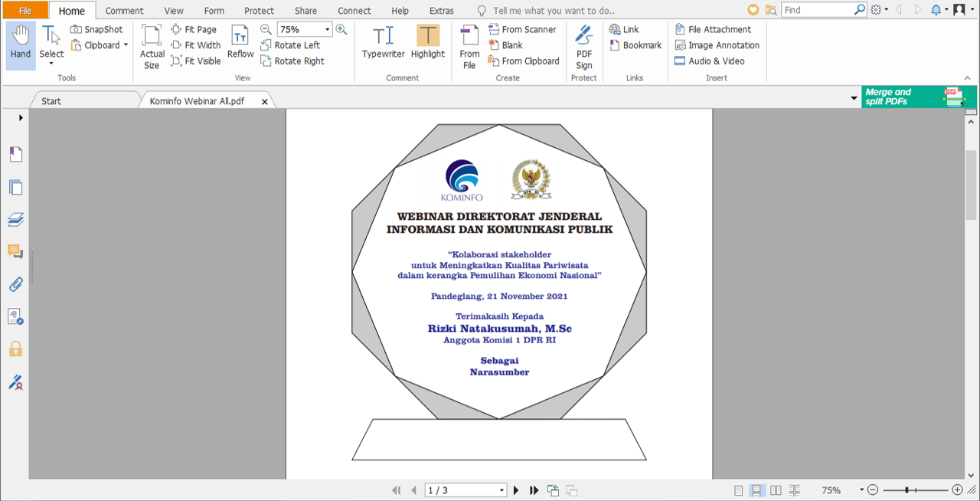Viewport: 980px width, 501px height.
Task: Go to the next page
Action: [516, 490]
